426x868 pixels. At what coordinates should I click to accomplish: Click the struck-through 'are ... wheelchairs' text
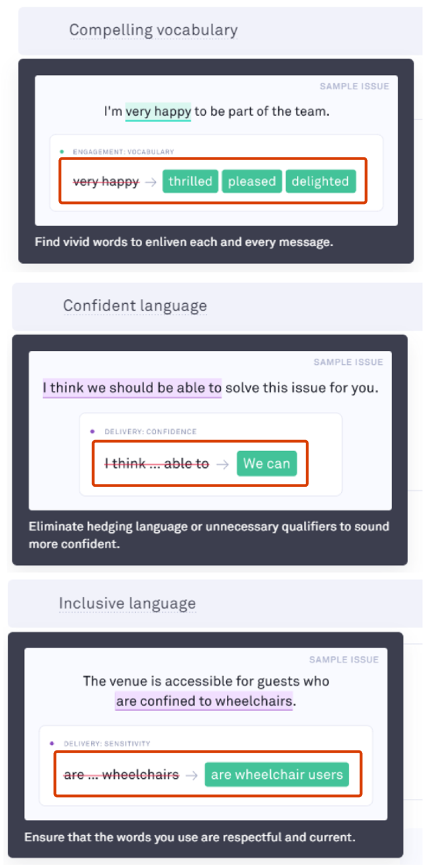pyautogui.click(x=121, y=774)
